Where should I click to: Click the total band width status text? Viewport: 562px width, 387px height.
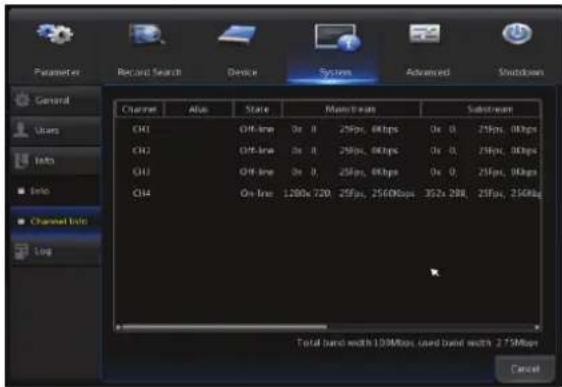(x=418, y=343)
